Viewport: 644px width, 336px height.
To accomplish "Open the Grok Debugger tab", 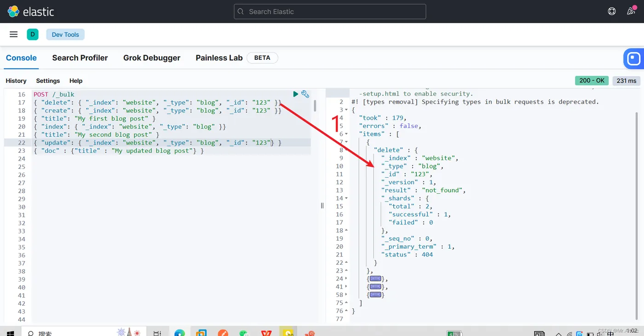I will click(152, 58).
